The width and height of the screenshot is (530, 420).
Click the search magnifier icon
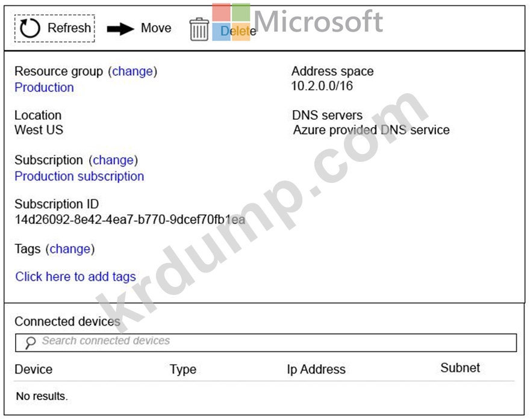tap(30, 343)
